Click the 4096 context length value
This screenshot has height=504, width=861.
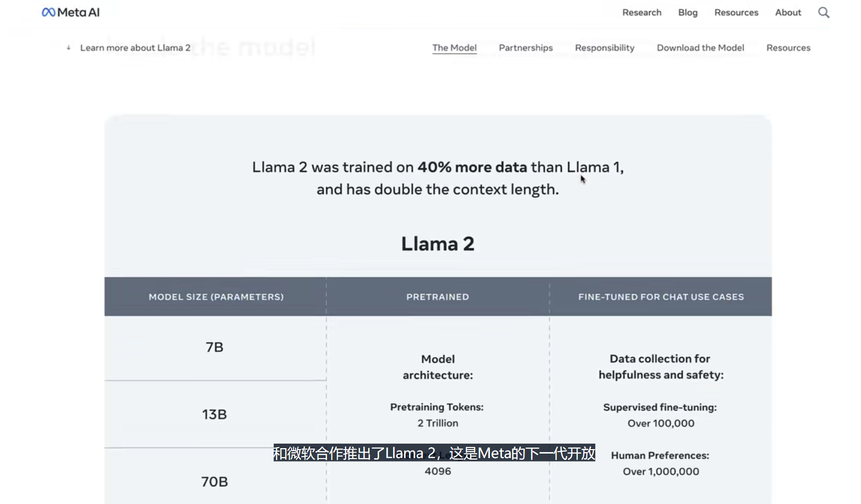click(x=438, y=472)
